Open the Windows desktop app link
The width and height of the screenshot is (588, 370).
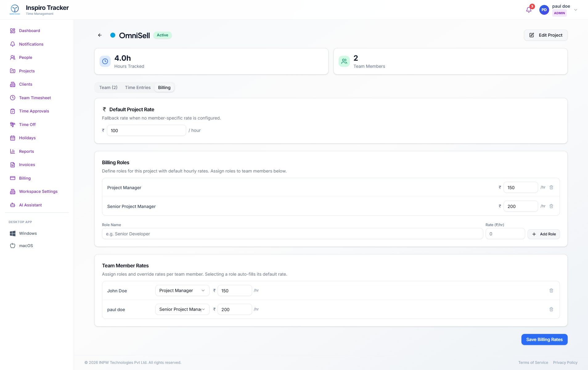coord(28,233)
